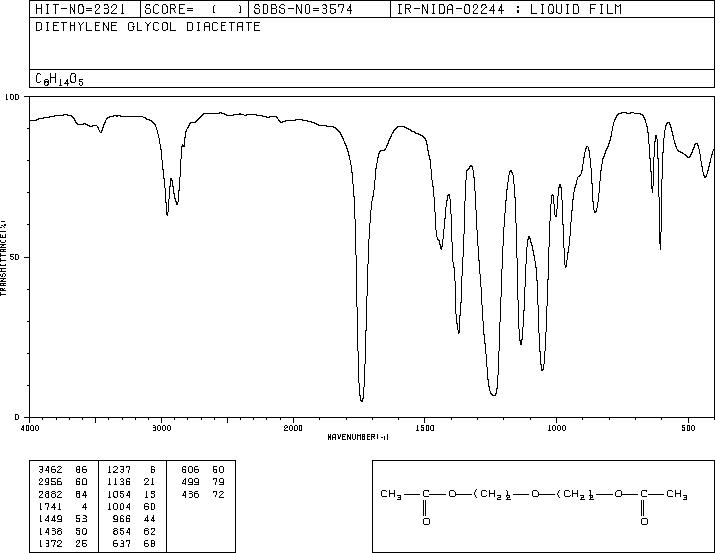Select peak table entry 1054
The width and height of the screenshot is (715, 553).
(119, 495)
